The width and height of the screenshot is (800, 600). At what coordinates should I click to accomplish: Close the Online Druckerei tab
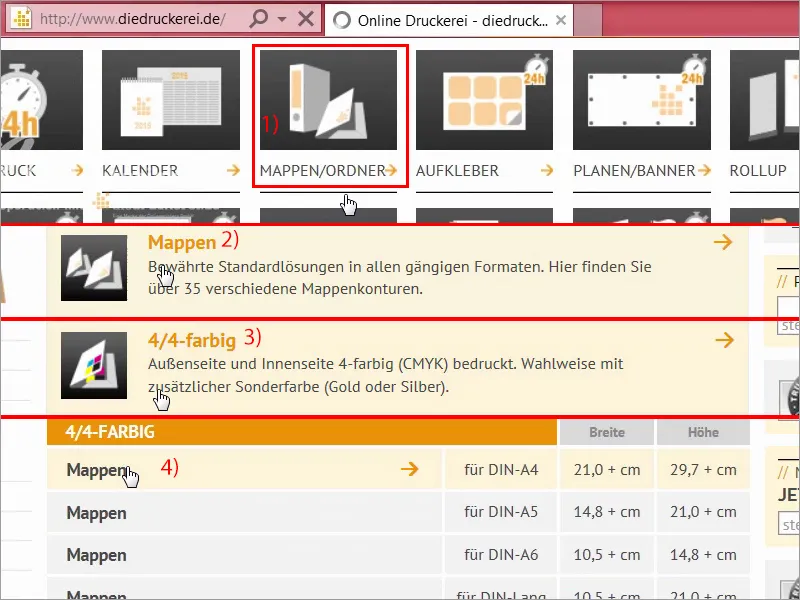[x=561, y=20]
